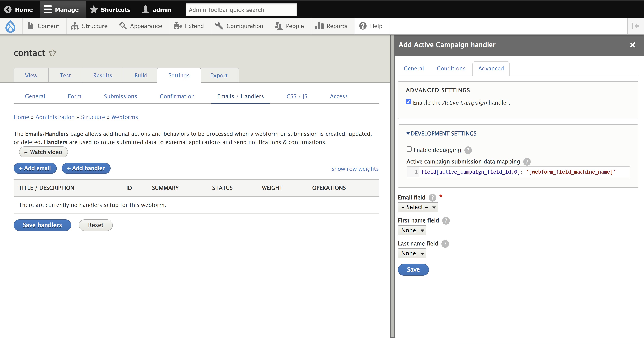The height and width of the screenshot is (344, 644).
Task: Click the Shortcuts star icon
Action: (x=94, y=9)
